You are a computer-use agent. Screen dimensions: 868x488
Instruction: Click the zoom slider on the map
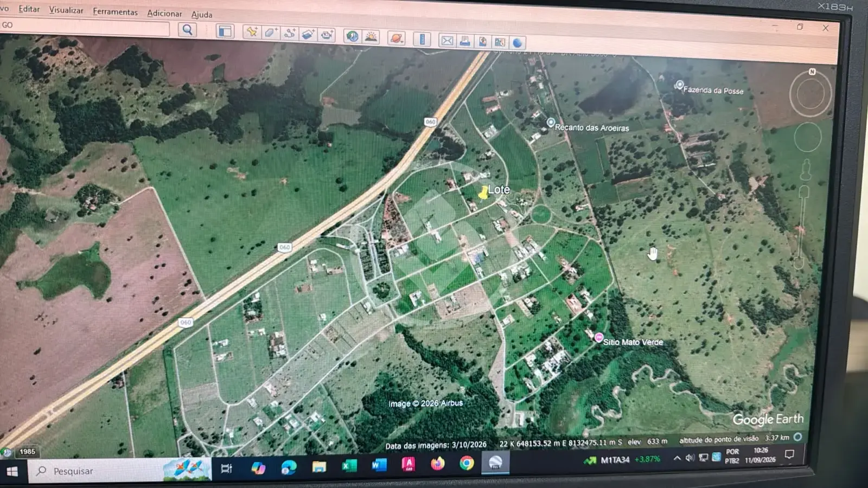[x=802, y=228]
